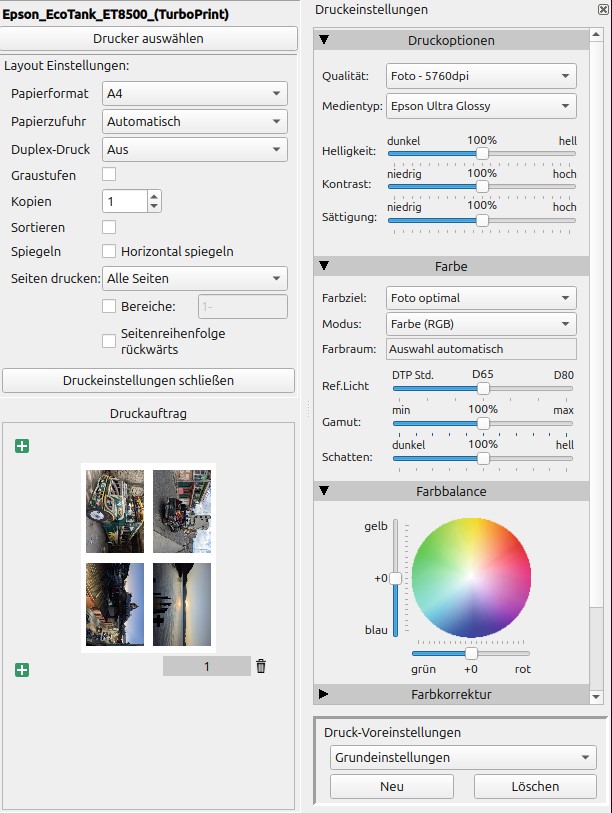Click the Gamut slider handle
Image resolution: width=612 pixels, height=813 pixels.
(x=483, y=424)
